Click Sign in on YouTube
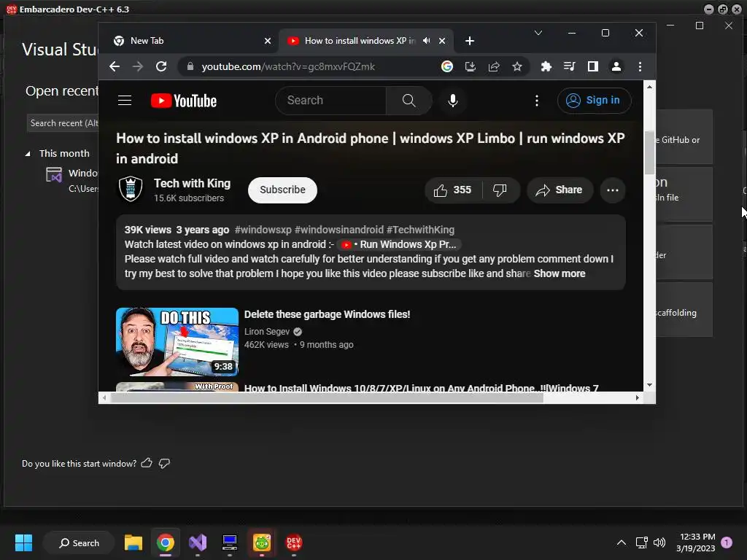The image size is (747, 560). (x=595, y=101)
